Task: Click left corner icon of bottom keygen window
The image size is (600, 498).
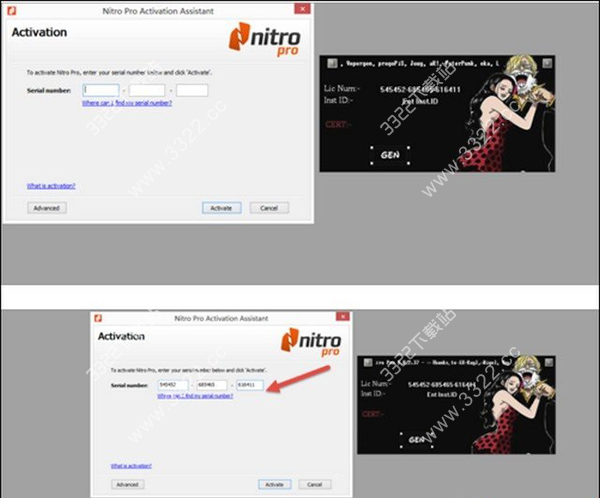Action: [368, 362]
